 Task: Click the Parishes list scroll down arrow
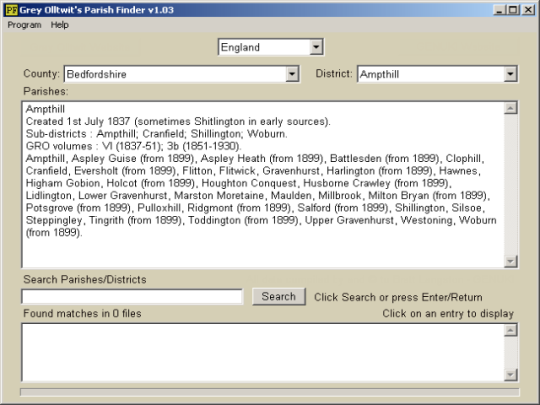point(510,261)
